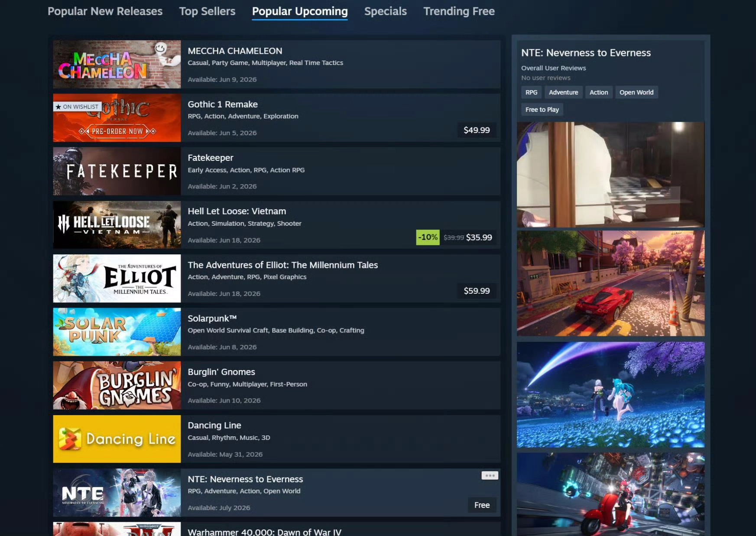The height and width of the screenshot is (536, 756).
Task: Click 'Available: Jun 10, 2026' release date
Action: [224, 400]
